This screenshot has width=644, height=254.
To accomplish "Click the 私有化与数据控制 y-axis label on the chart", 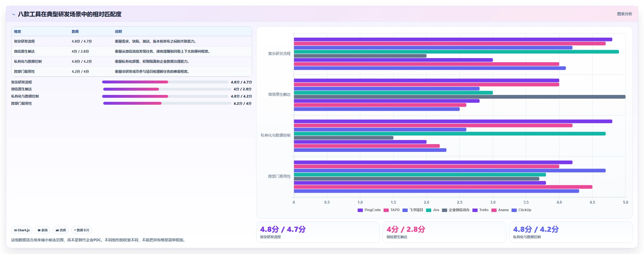I will (275, 135).
